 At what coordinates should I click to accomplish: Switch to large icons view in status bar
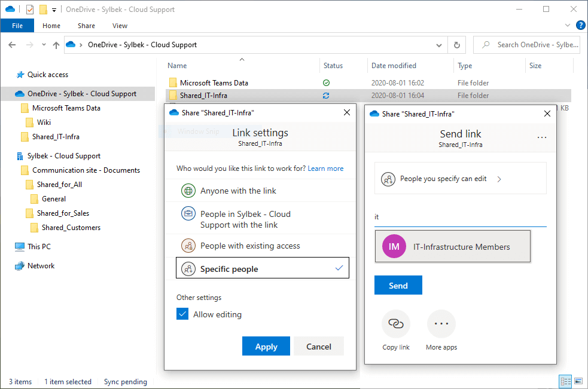tap(578, 381)
